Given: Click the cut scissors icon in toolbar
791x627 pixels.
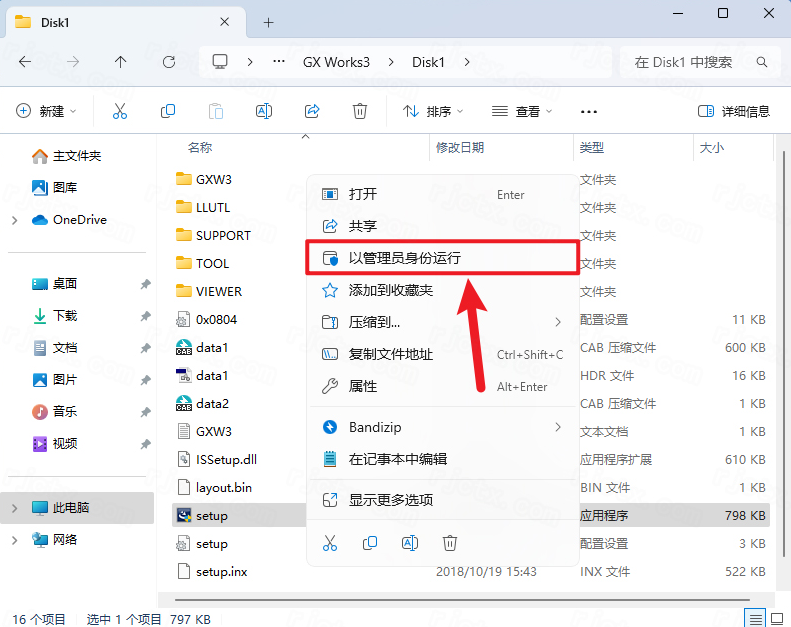Looking at the screenshot, I should coord(120,111).
